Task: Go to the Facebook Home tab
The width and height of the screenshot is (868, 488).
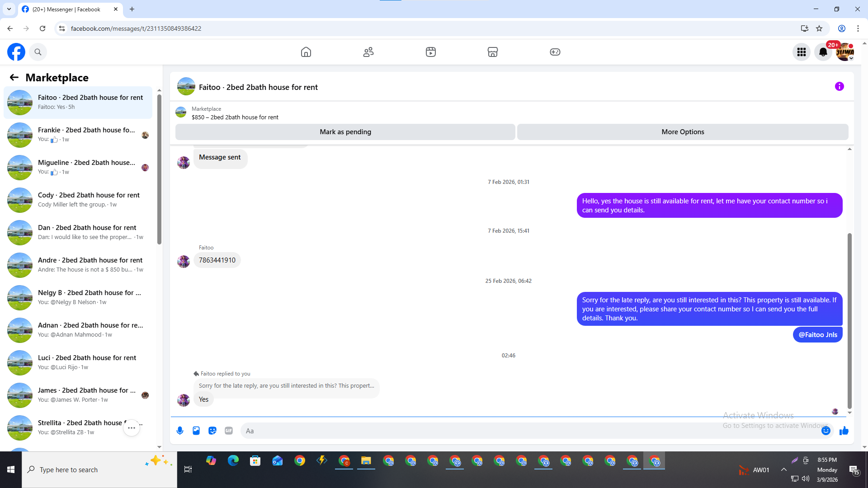Action: (306, 52)
